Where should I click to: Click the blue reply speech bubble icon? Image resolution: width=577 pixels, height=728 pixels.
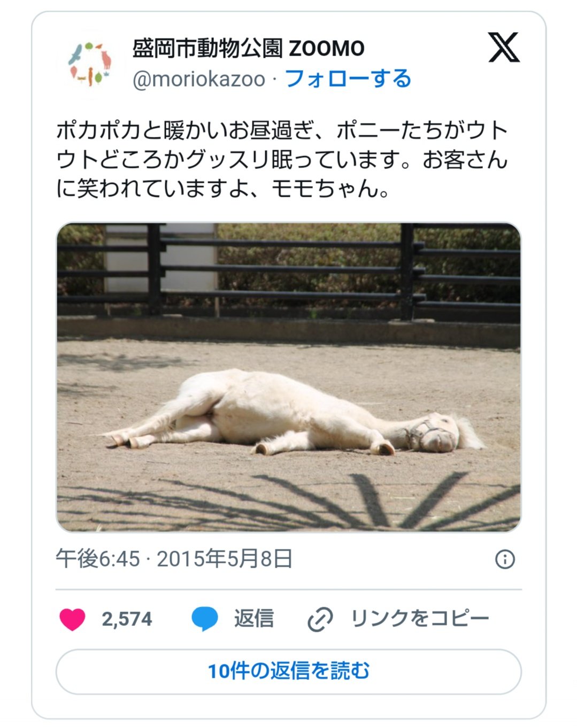coord(205,619)
